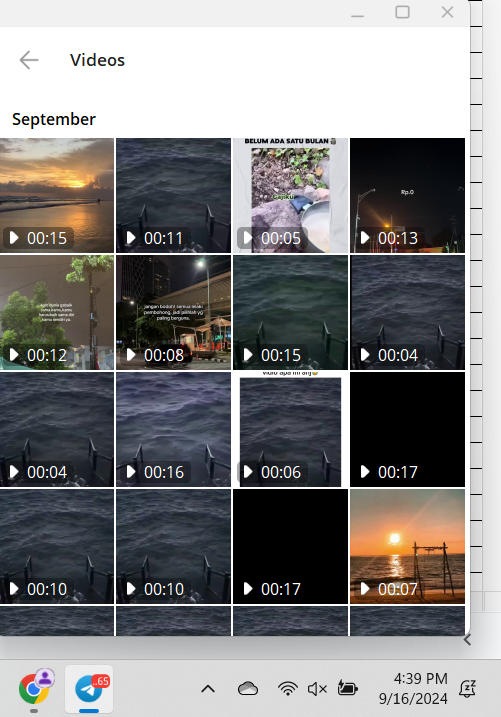
Task: Open the notifications bell in the tray
Action: [x=467, y=689]
